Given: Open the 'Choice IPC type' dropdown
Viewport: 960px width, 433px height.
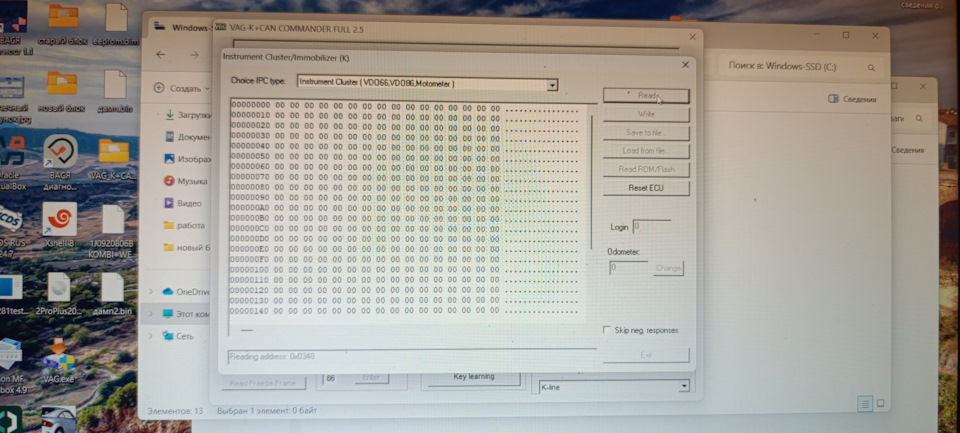Looking at the screenshot, I should pos(552,85).
